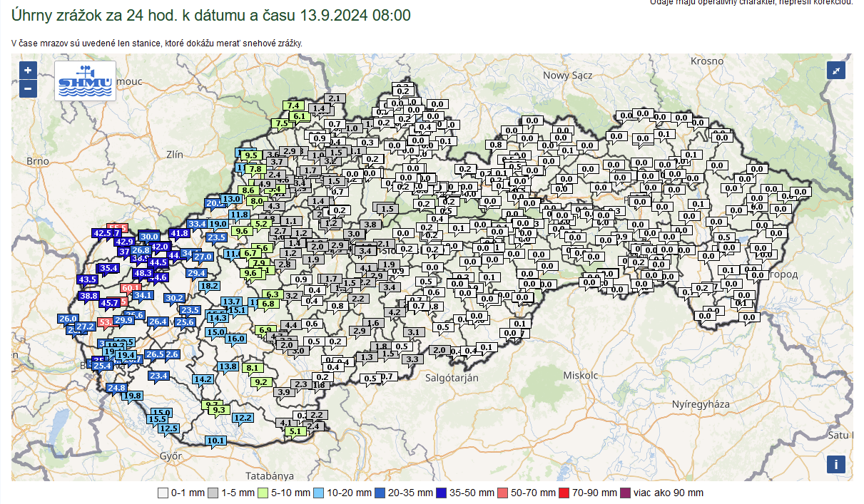Image resolution: width=864 pixels, height=504 pixels.
Task: Click the 10.1 station marker
Action: [x=215, y=441]
